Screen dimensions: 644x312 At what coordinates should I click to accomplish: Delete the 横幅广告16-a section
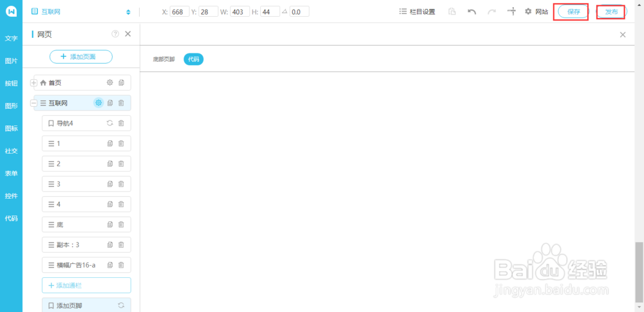tap(121, 265)
